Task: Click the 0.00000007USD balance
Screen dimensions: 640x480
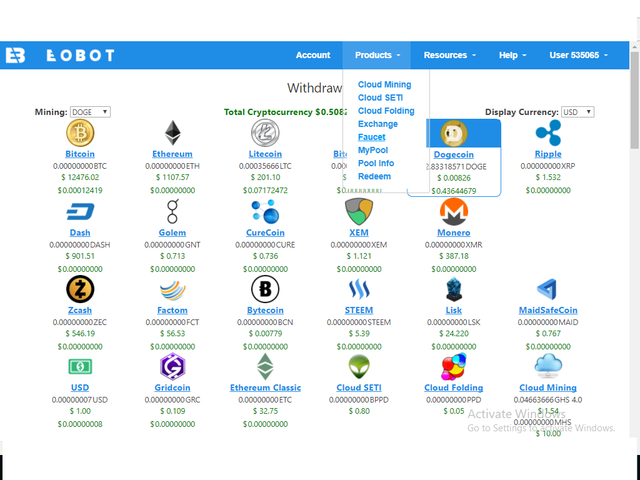Action: pyautogui.click(x=80, y=400)
